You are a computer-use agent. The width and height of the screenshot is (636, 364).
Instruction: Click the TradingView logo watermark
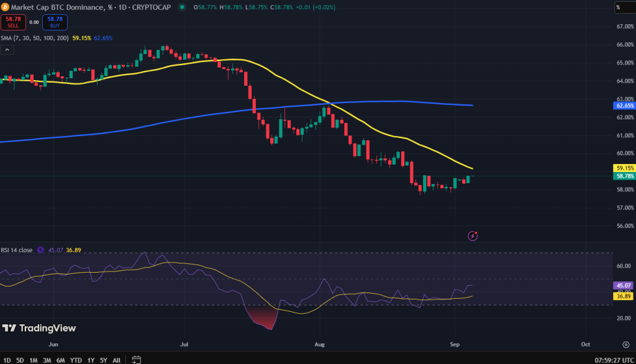pyautogui.click(x=37, y=328)
